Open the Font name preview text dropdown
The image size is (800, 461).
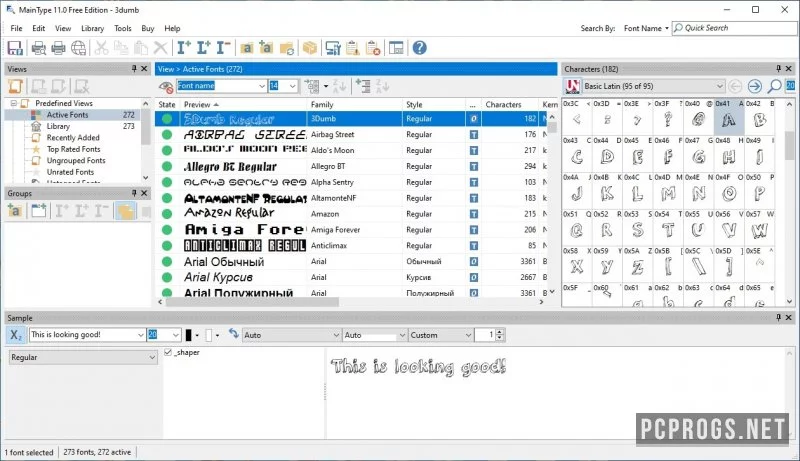(262, 86)
